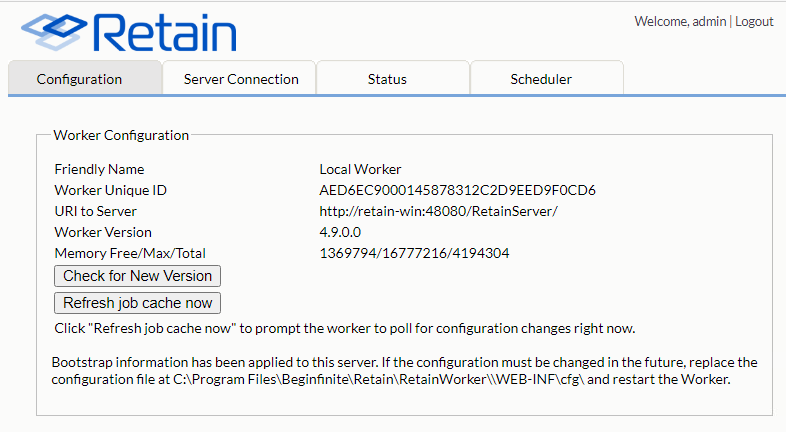Click the Refresh job cache hint text
Viewport: 786px width, 432px height.
pos(345,328)
